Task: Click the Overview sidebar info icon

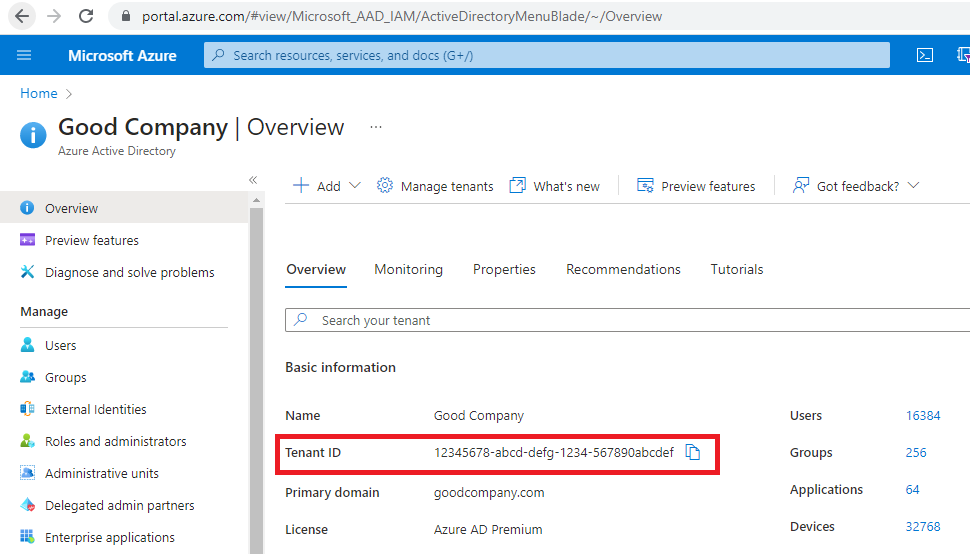Action: pyautogui.click(x=27, y=208)
